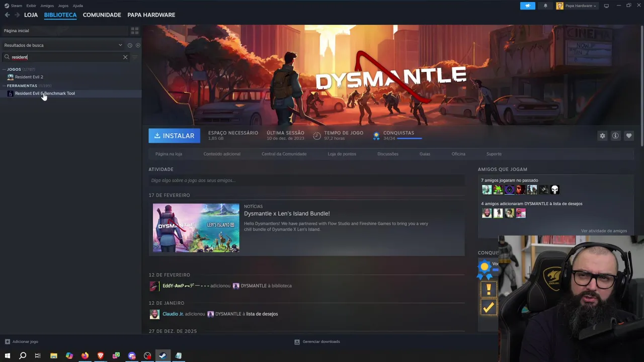The height and width of the screenshot is (362, 644).
Task: Clear the library search with X
Action: [125, 57]
